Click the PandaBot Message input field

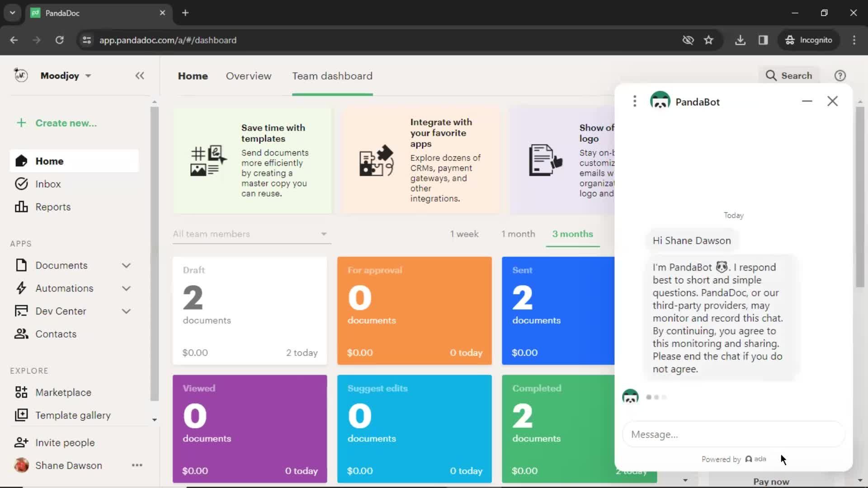coord(733,434)
